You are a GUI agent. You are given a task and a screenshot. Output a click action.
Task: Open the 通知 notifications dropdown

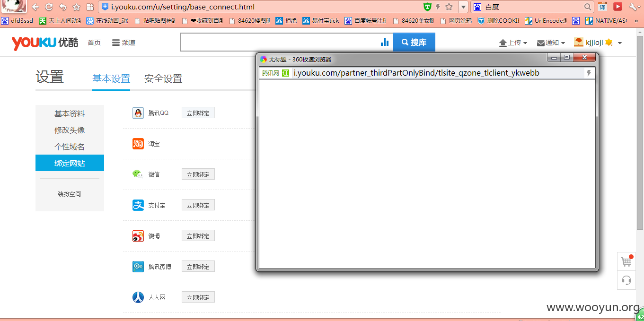pos(551,43)
